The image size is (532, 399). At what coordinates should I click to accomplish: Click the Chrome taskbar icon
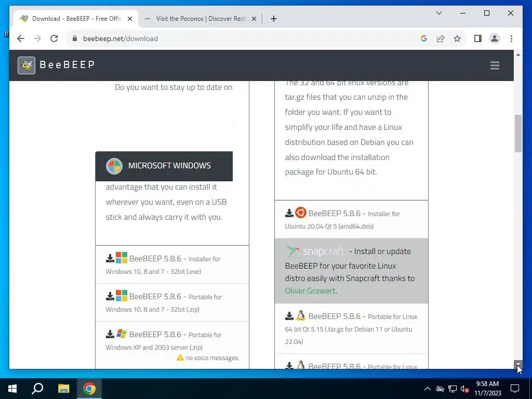point(89,389)
